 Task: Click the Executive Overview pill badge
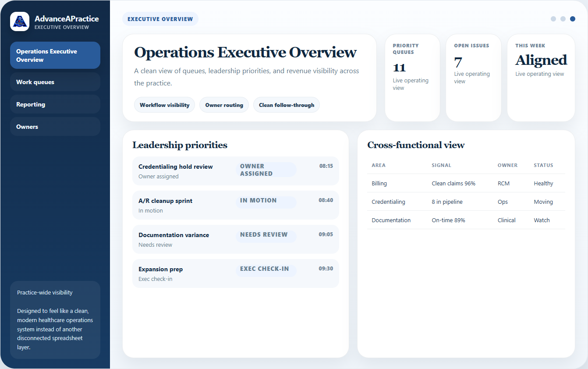(x=160, y=19)
